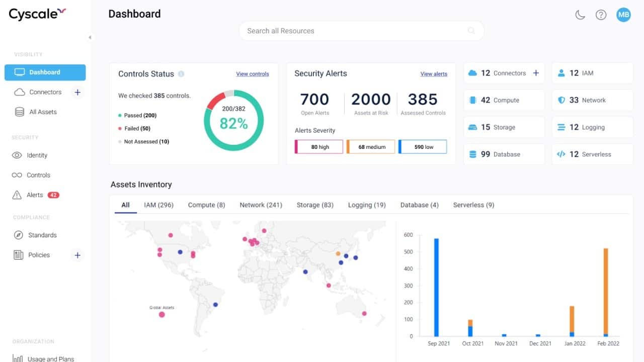This screenshot has height=362, width=644.
Task: Click the person icon on IAM card
Action: point(561,73)
